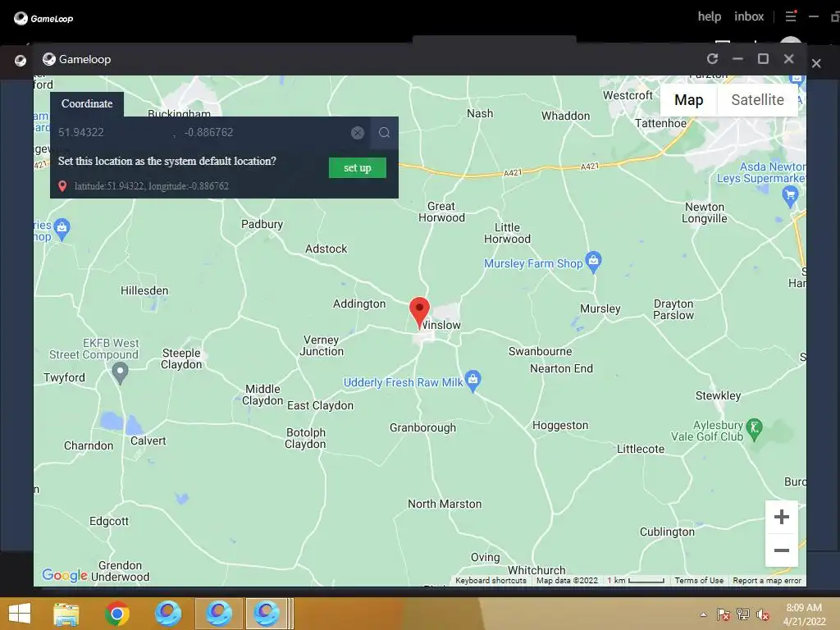Click the Stewkley place label
The height and width of the screenshot is (630, 840).
coord(718,395)
